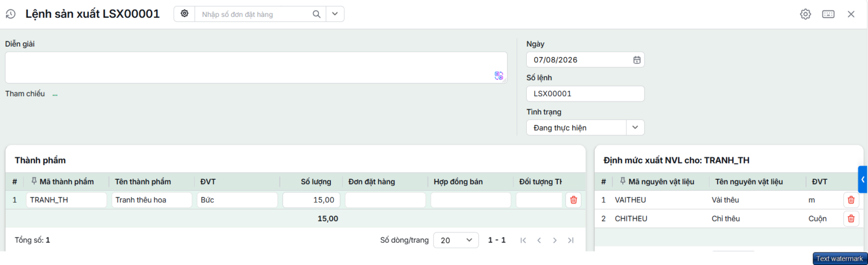Delete the VAITHEU row with trash icon
868x265 pixels.
pyautogui.click(x=851, y=200)
